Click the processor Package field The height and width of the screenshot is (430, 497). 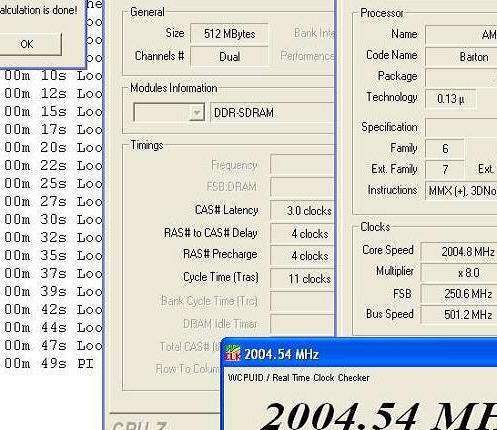pos(461,77)
